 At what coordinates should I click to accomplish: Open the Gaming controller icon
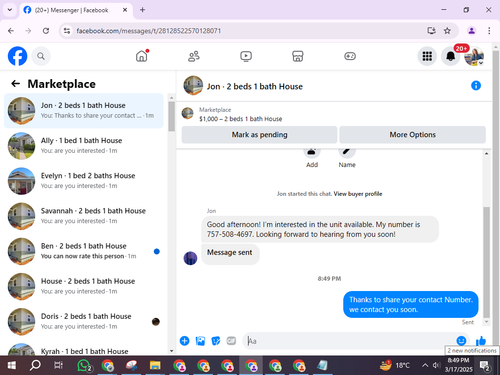click(x=350, y=56)
